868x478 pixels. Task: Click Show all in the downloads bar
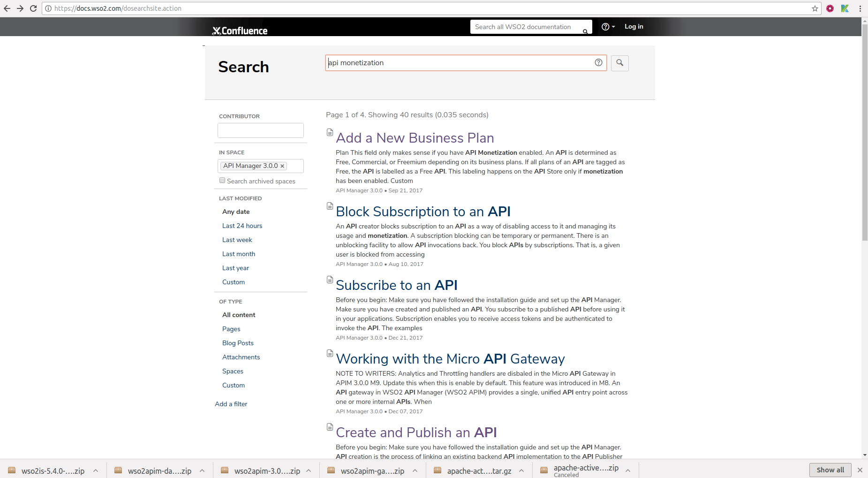pos(830,470)
